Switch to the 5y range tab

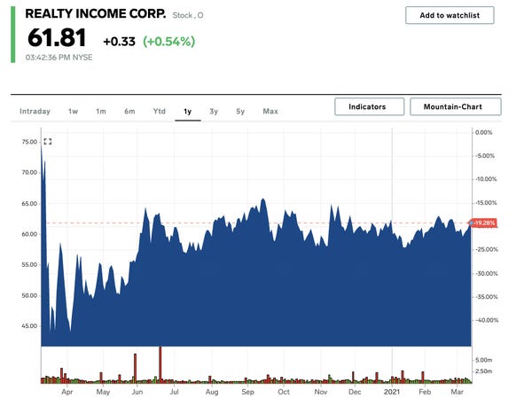click(240, 112)
